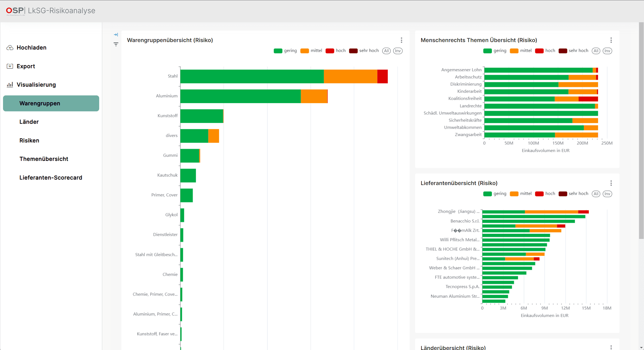This screenshot has width=644, height=350.
Task: Click the Primer, Cover axis label
Action: click(164, 195)
